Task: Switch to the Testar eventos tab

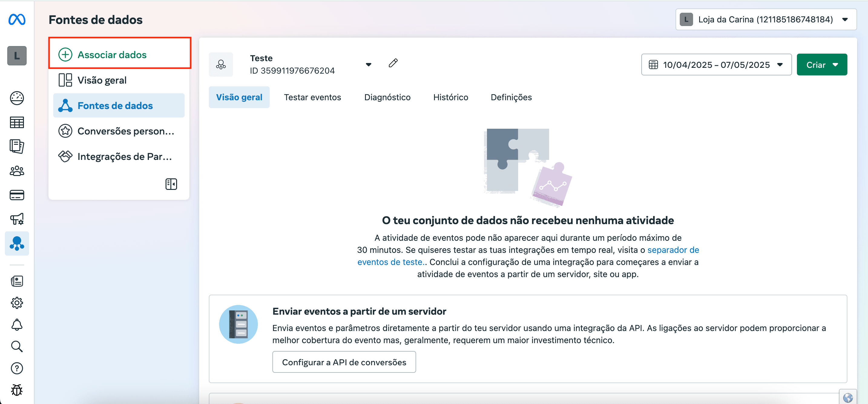Action: tap(312, 98)
